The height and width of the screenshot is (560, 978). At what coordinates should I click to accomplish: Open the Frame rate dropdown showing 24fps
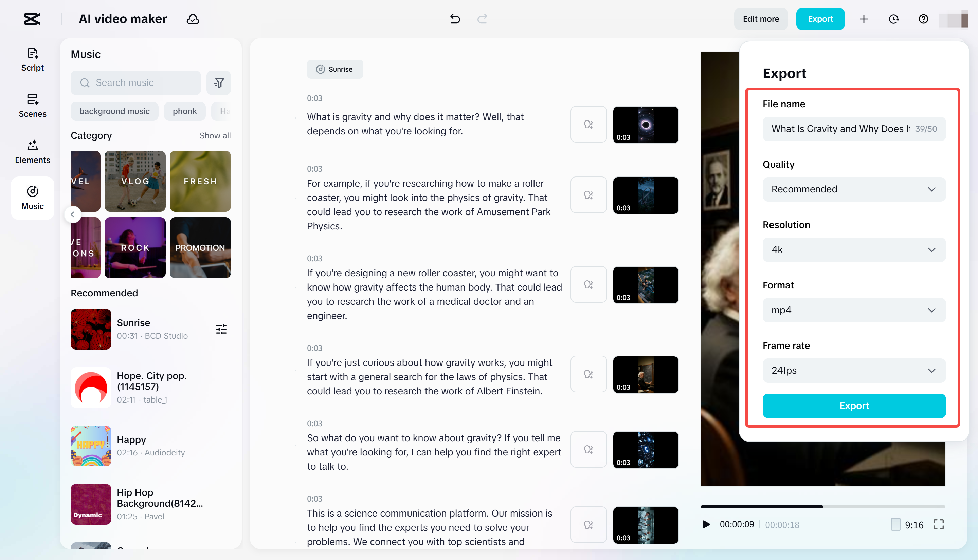[x=853, y=370]
